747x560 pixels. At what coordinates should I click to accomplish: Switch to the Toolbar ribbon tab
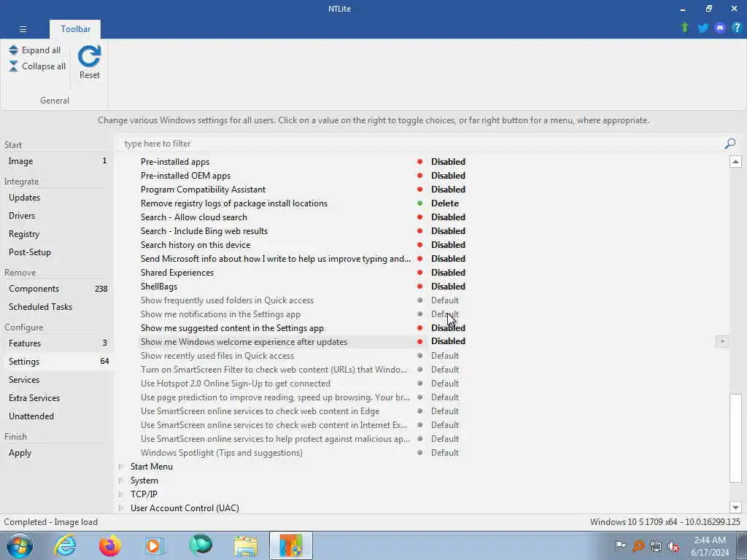(x=75, y=29)
